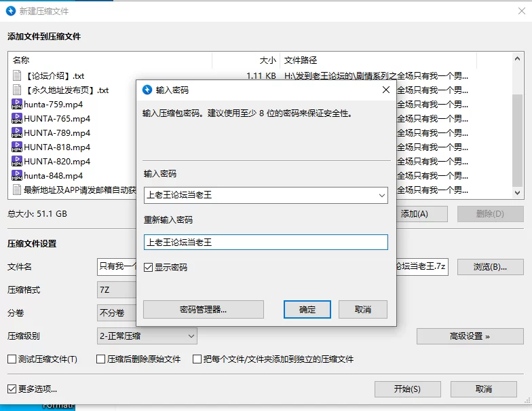
Task: Check 把每个文件/文件夹添加到独立的压缩文件
Action: 197,359
